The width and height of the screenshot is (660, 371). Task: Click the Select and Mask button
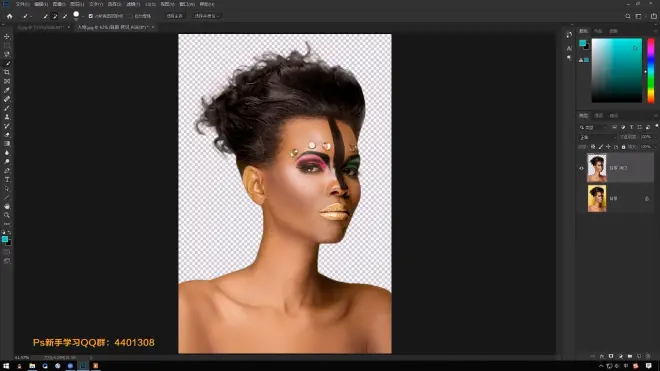(x=206, y=16)
